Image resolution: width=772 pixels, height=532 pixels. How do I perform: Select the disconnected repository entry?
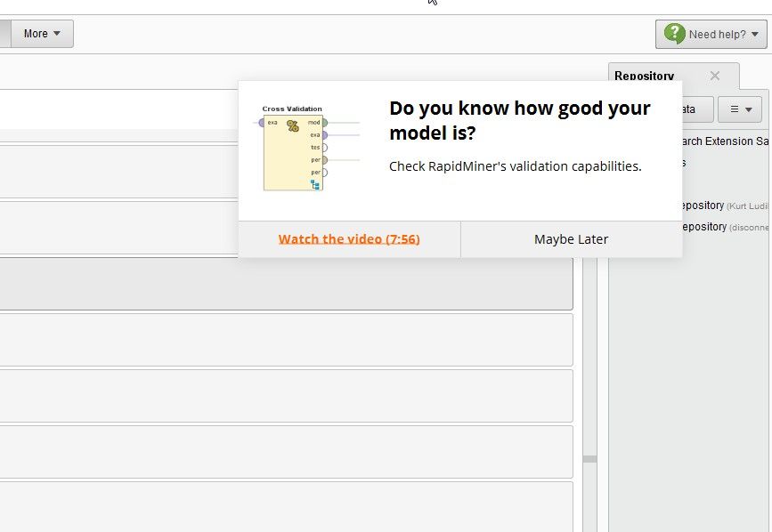(725, 227)
